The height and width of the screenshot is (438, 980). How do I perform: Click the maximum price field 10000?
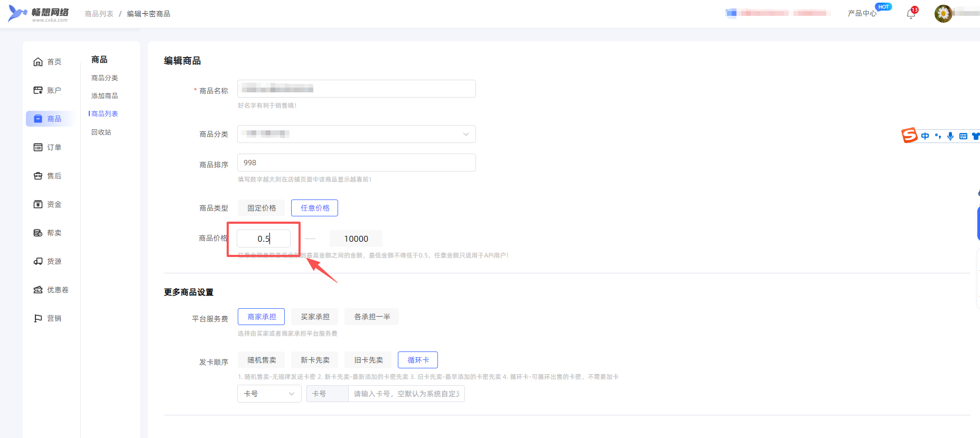coord(356,239)
